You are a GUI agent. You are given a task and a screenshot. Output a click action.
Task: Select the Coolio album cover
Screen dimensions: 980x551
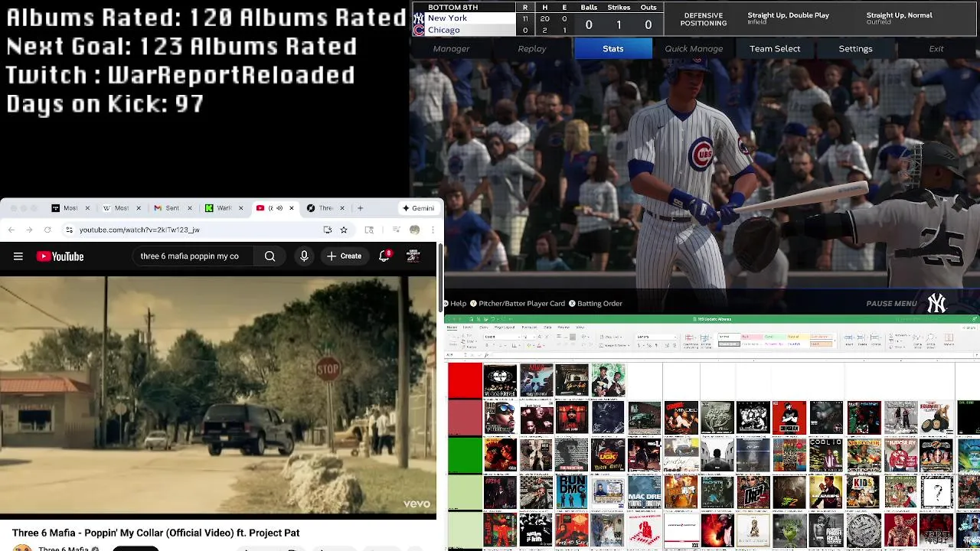point(826,455)
